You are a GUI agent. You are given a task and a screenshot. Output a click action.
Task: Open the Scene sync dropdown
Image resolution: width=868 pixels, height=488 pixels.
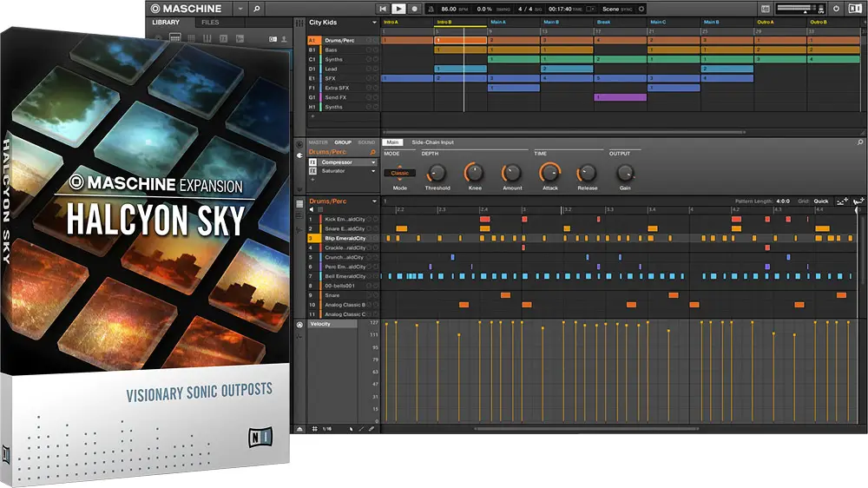[x=617, y=9]
